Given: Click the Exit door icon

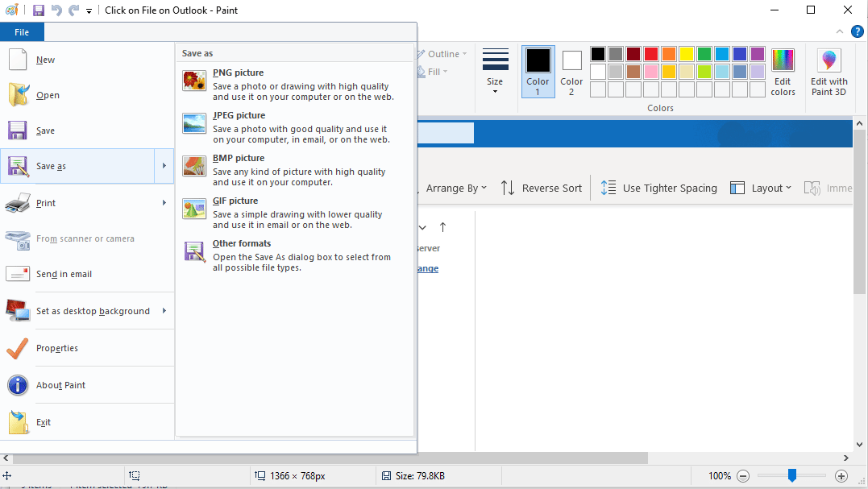Looking at the screenshot, I should [x=19, y=422].
